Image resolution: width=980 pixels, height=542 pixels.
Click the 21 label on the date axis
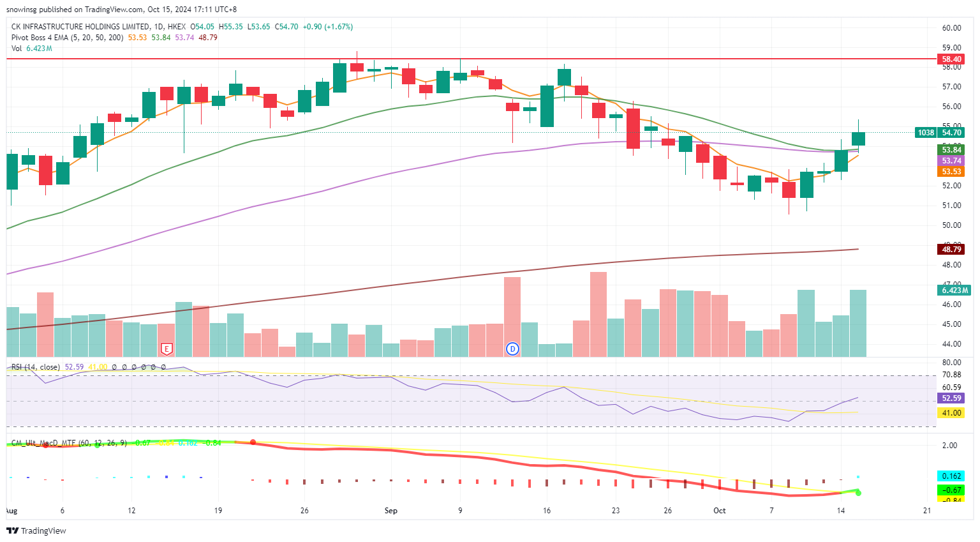(927, 511)
